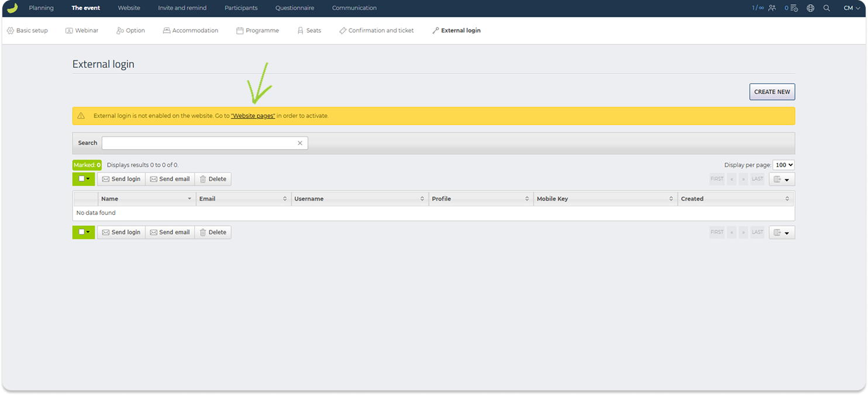Sort by Email column arrows

tap(285, 199)
